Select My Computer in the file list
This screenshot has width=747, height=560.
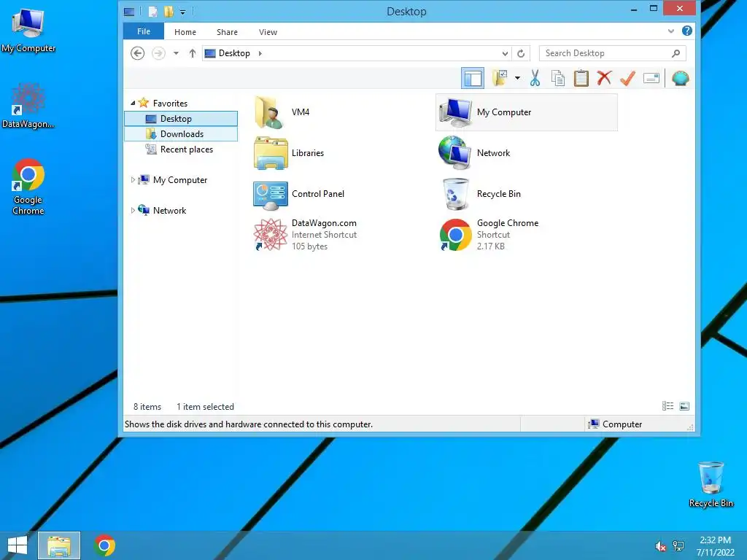tap(527, 112)
